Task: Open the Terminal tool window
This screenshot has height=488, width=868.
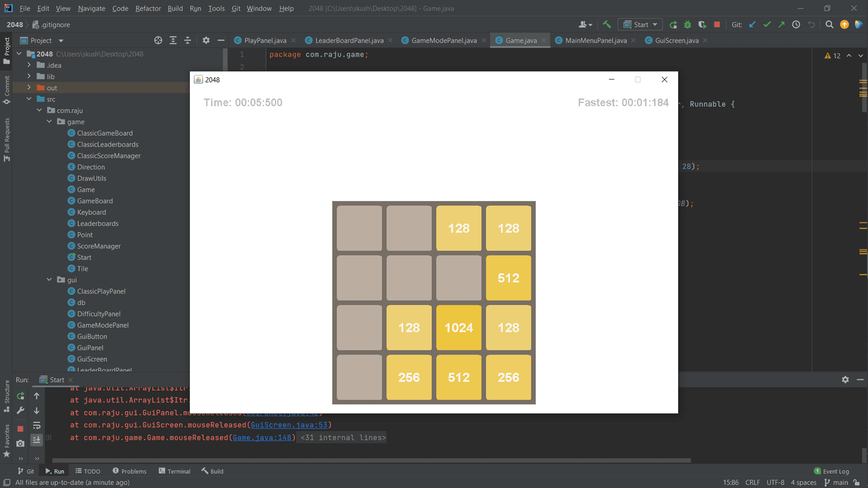Action: click(174, 471)
